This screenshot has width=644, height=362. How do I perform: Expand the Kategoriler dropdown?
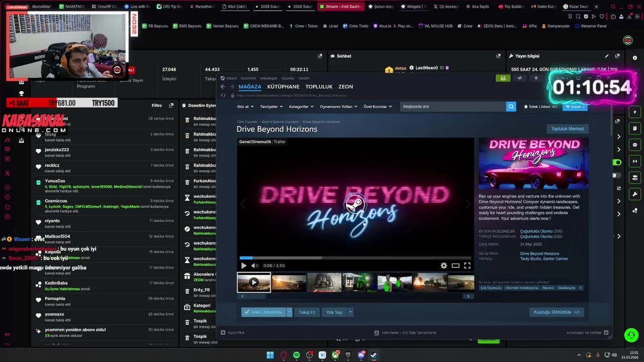(301, 107)
